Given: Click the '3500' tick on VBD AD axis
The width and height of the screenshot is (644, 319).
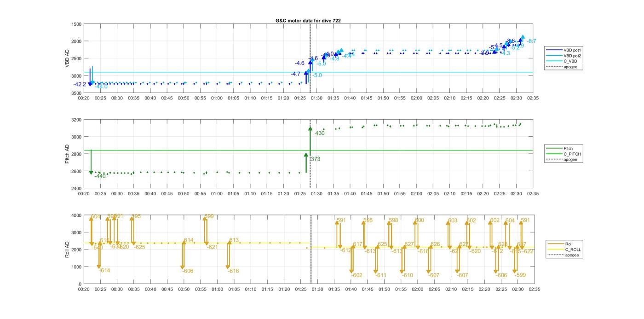Looking at the screenshot, I should click(x=76, y=93).
